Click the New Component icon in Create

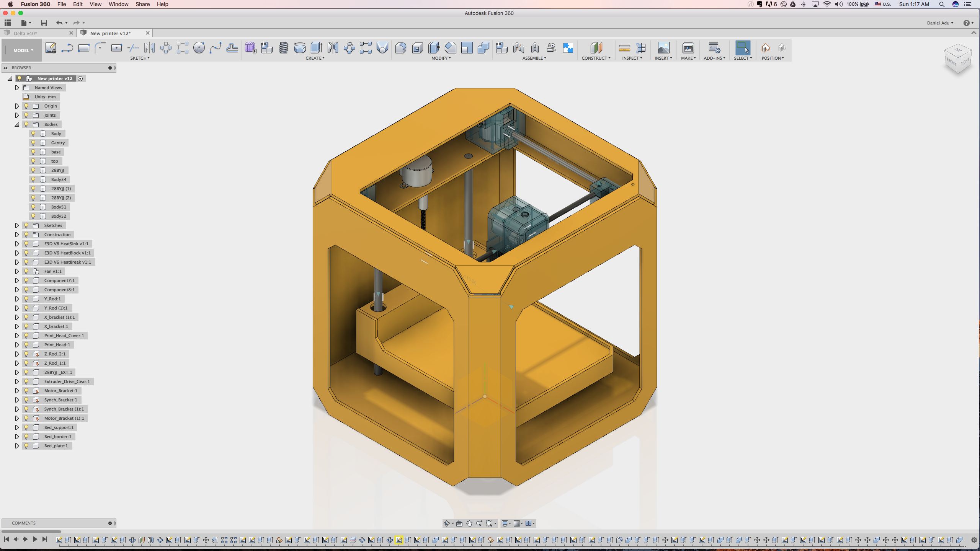tap(267, 48)
